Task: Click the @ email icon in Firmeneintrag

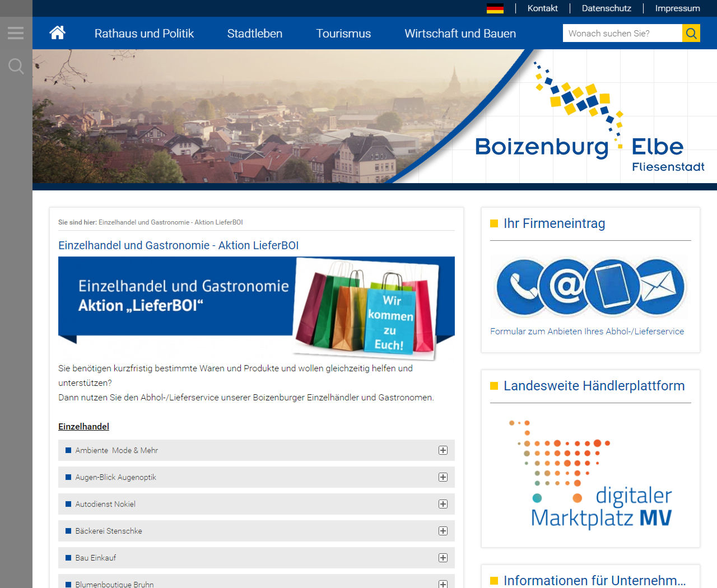Action: point(566,286)
